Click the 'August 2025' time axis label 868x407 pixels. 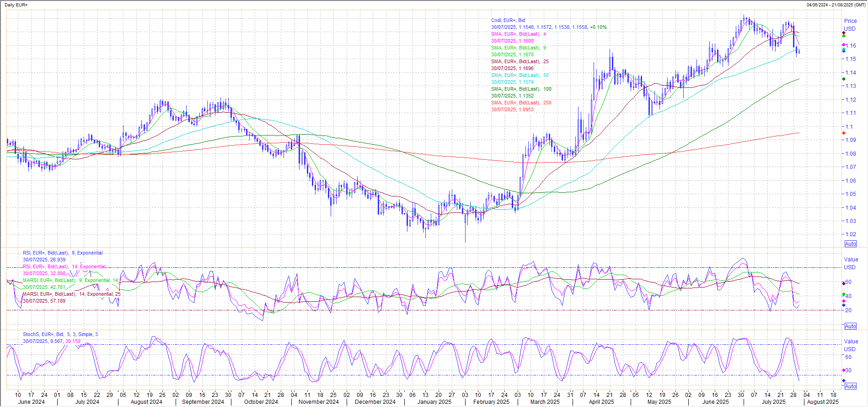823,402
